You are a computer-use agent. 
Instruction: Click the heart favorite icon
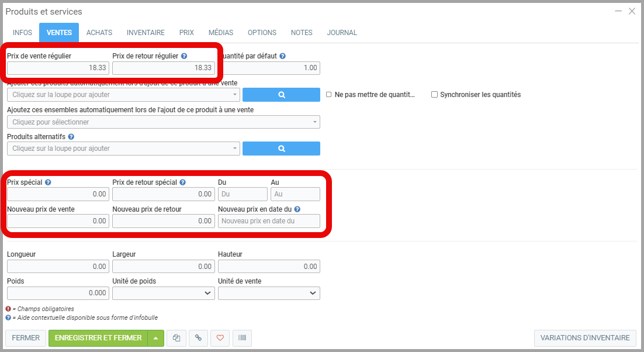tap(220, 338)
